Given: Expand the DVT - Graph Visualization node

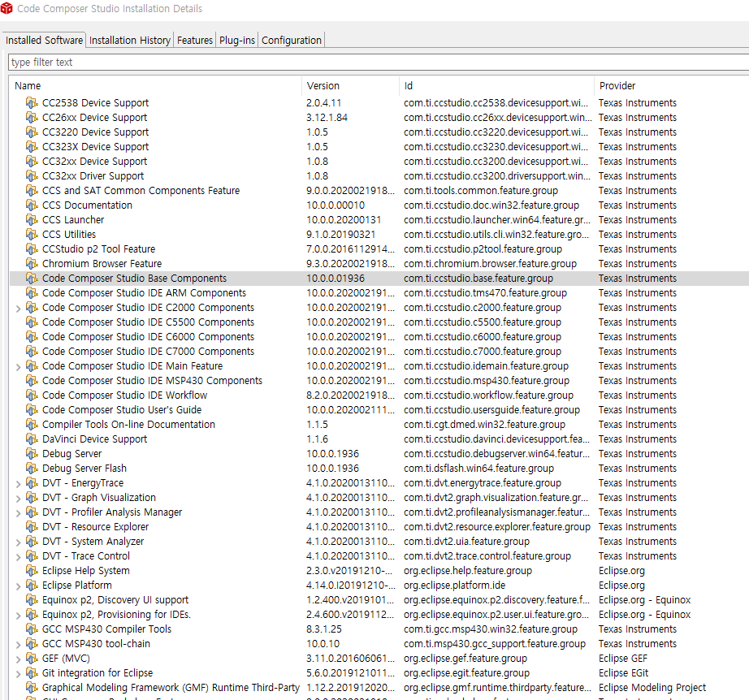Looking at the screenshot, I should tap(18, 499).
